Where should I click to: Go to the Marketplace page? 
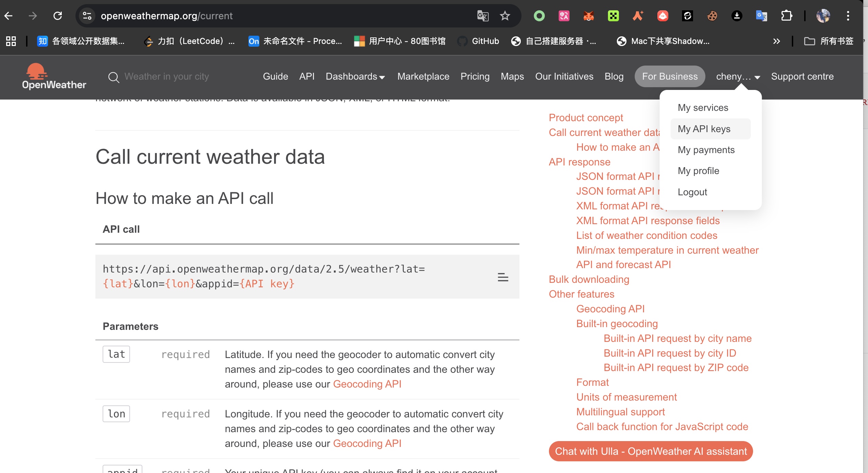point(423,77)
